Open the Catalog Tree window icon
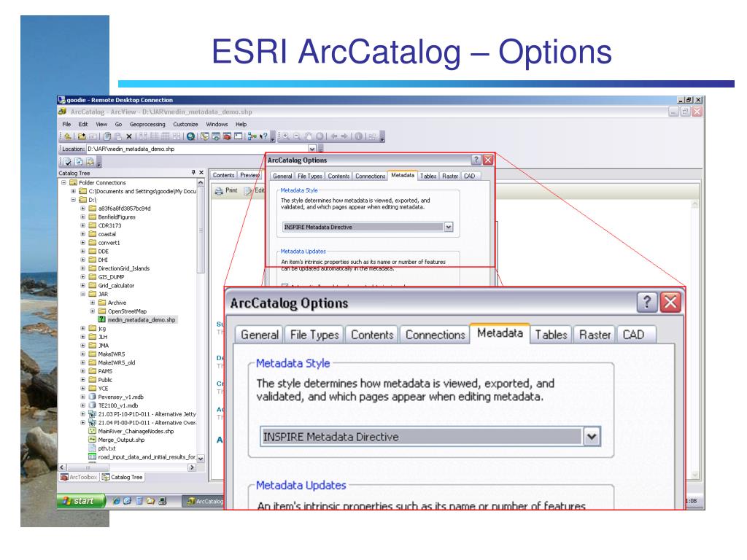 click(x=204, y=136)
